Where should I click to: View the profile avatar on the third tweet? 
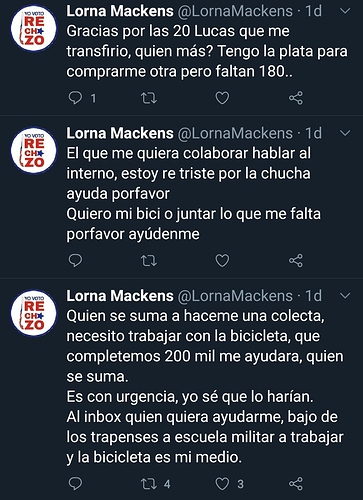pos(33,313)
